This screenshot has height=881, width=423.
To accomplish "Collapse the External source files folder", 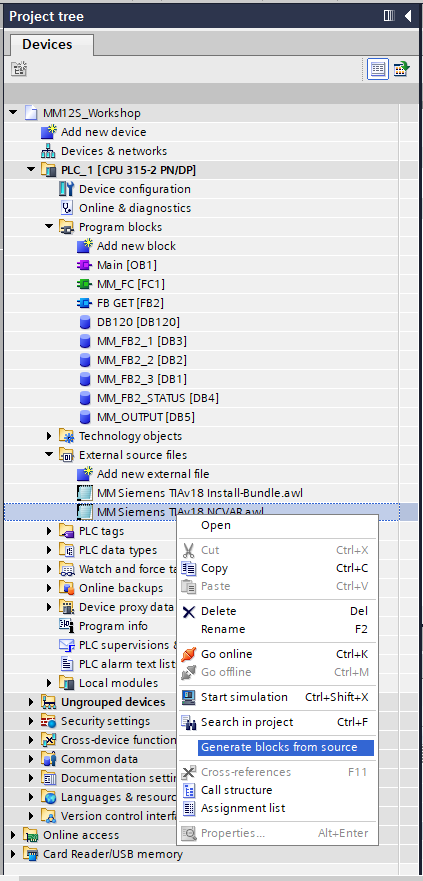I will click(49, 455).
